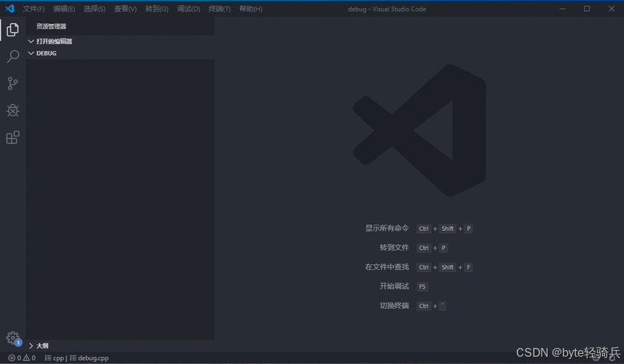
Task: Click the 显示所有命令 shortcut hint
Action: click(387, 228)
